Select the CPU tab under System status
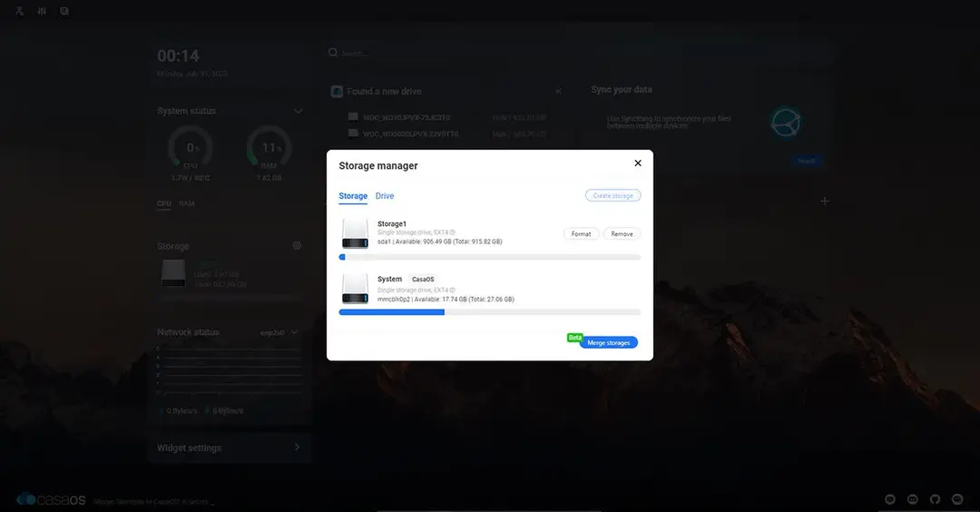The image size is (980, 512). tap(163, 203)
